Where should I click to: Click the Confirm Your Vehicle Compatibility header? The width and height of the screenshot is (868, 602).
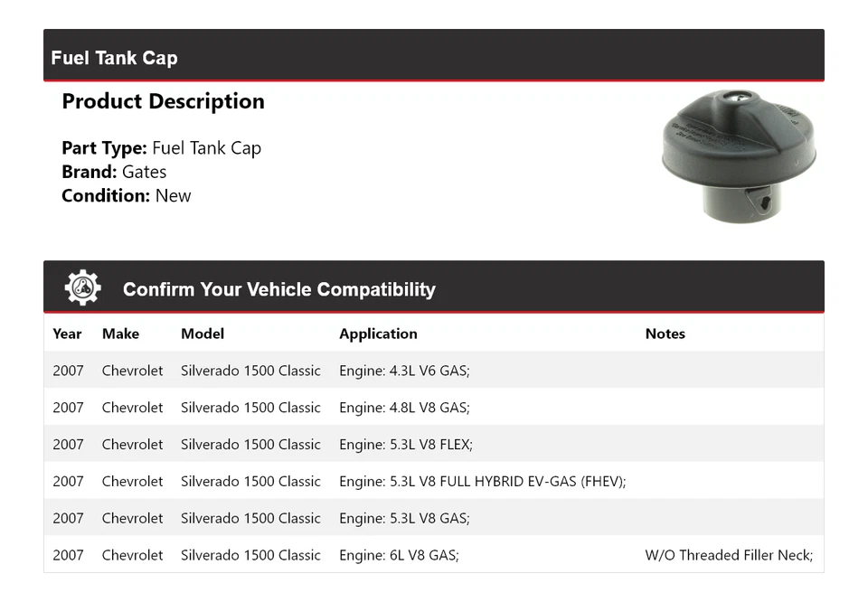click(278, 289)
